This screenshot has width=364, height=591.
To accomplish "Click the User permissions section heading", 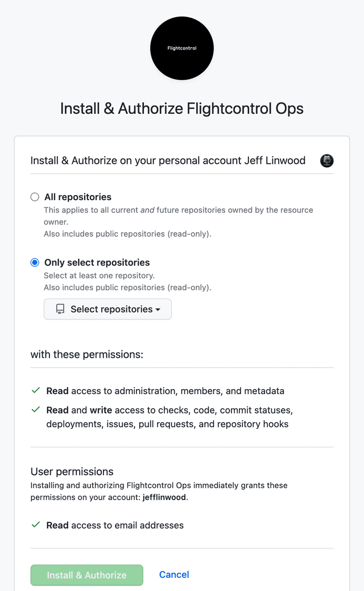I will (72, 472).
